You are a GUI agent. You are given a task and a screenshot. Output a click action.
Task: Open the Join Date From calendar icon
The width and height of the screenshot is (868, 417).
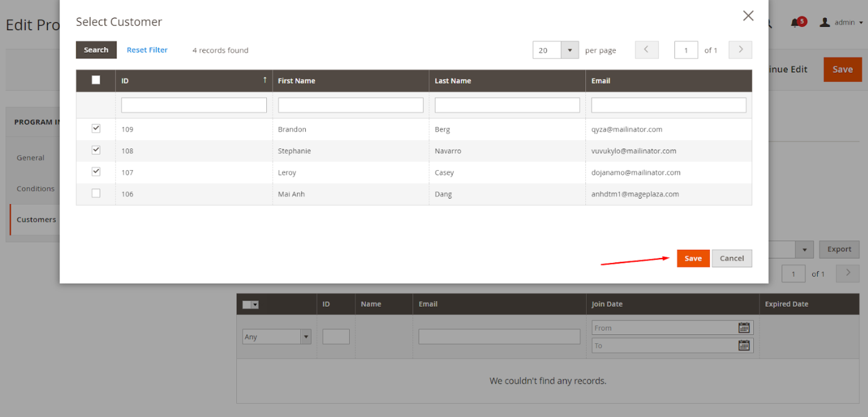point(744,327)
